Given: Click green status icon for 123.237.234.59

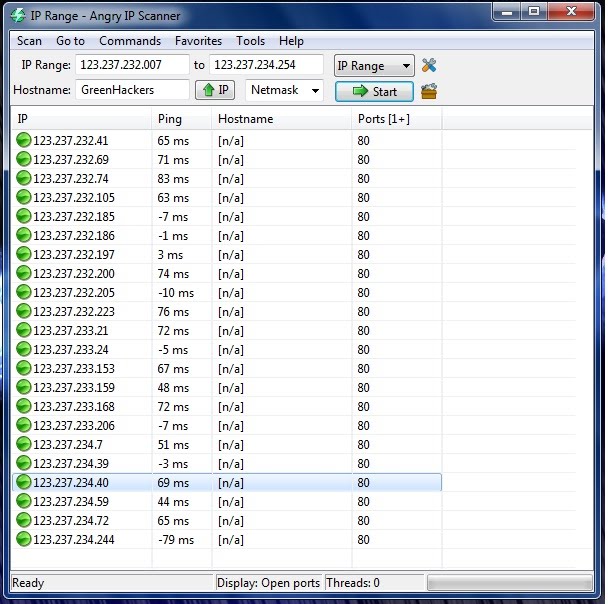Looking at the screenshot, I should (x=24, y=501).
